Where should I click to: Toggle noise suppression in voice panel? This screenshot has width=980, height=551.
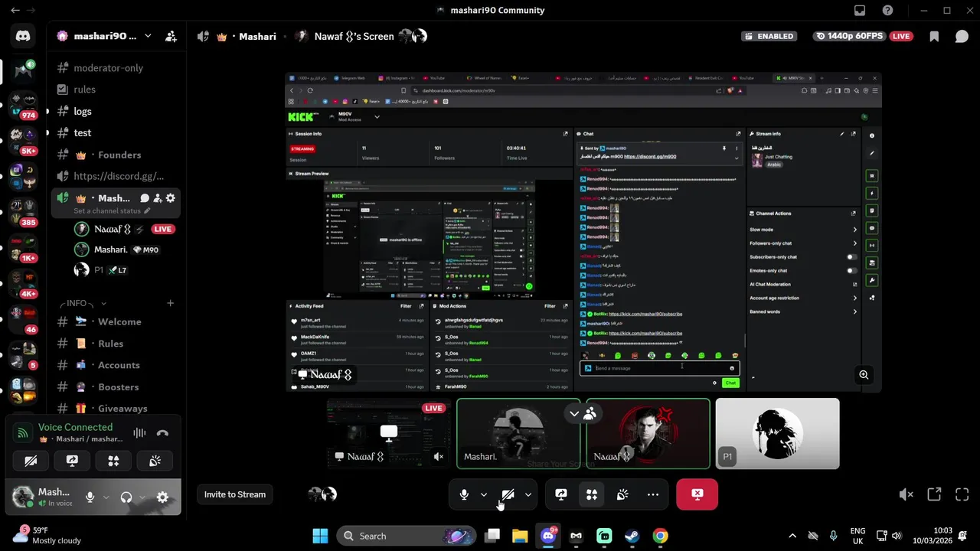click(x=139, y=433)
